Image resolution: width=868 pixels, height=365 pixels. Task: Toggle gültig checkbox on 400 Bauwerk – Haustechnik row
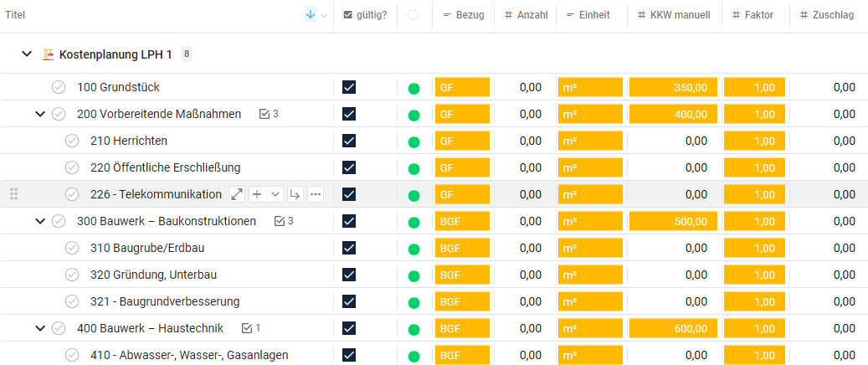(349, 328)
